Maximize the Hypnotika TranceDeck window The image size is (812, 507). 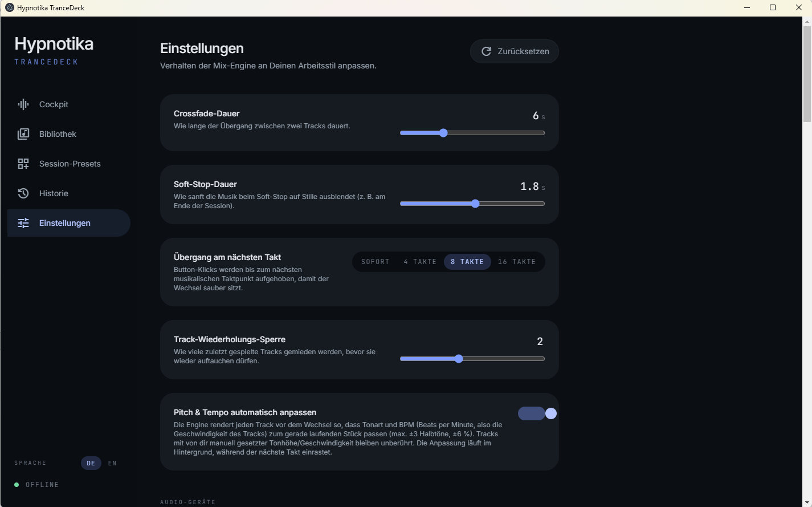point(773,8)
